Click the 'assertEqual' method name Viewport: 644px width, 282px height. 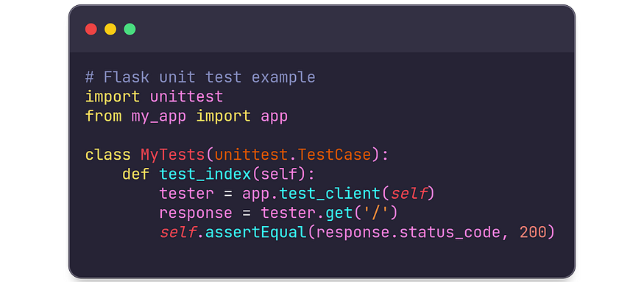point(255,233)
